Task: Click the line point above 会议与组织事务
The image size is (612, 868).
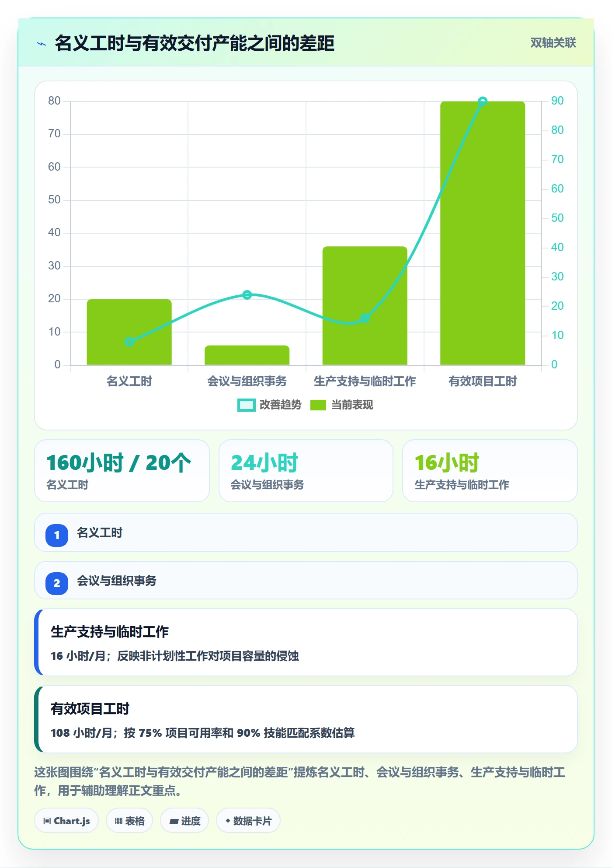Action: (x=247, y=295)
